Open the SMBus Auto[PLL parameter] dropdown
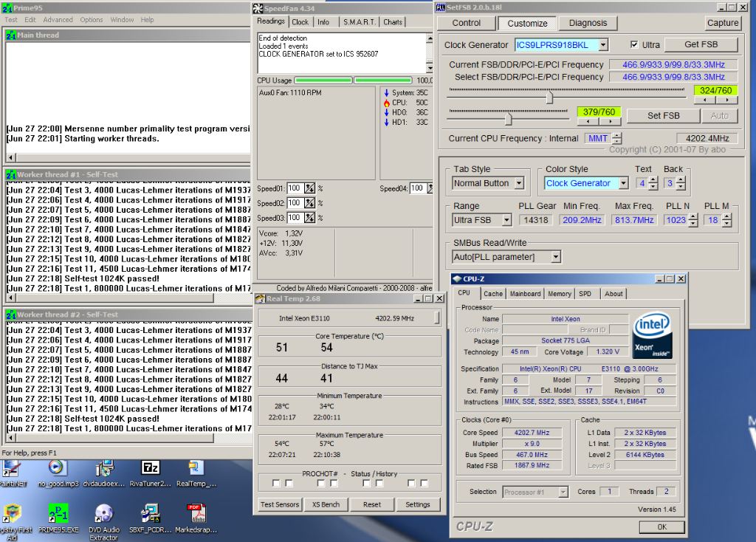 click(x=555, y=256)
